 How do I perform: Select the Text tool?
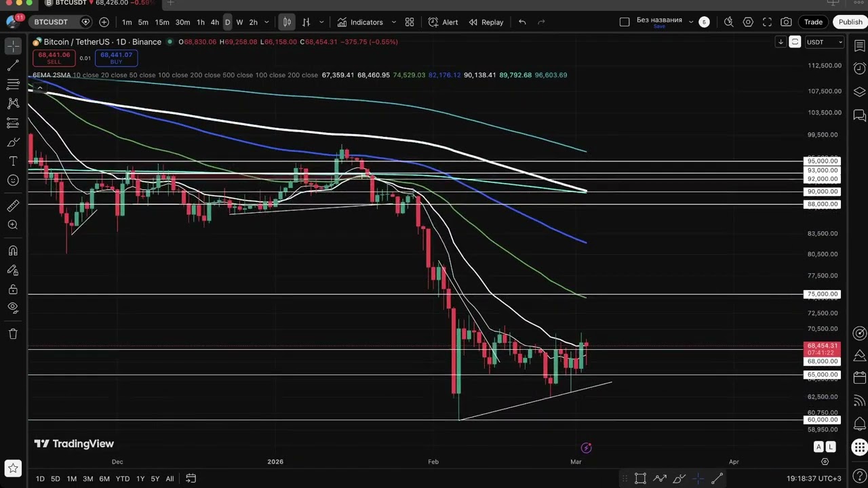click(13, 161)
